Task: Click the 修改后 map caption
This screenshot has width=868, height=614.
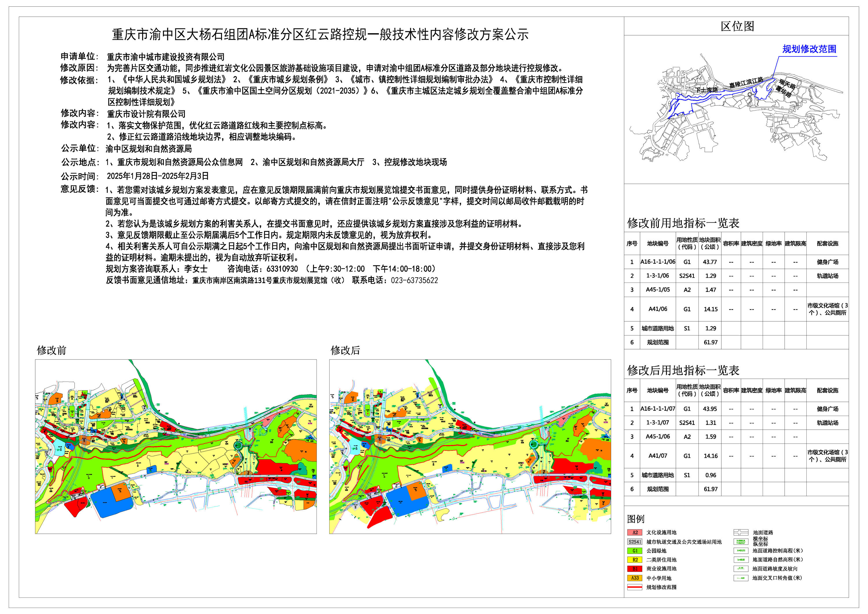Action: pos(345,350)
